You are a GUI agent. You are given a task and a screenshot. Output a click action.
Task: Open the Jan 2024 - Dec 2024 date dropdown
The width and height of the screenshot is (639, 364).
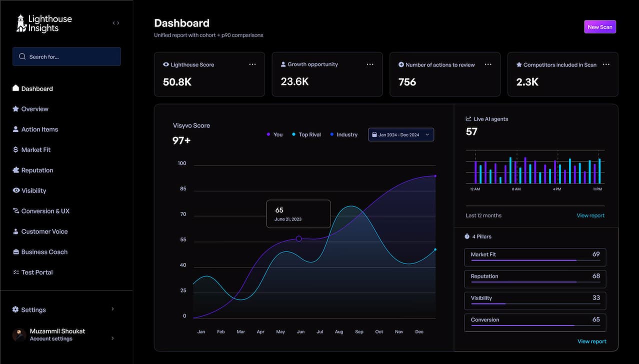pyautogui.click(x=400, y=134)
